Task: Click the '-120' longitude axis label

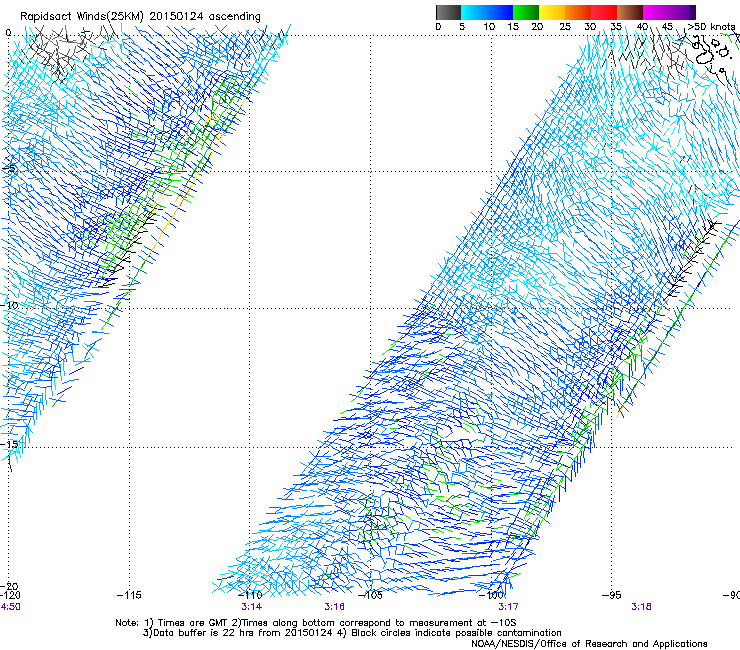Action: pyautogui.click(x=10, y=595)
